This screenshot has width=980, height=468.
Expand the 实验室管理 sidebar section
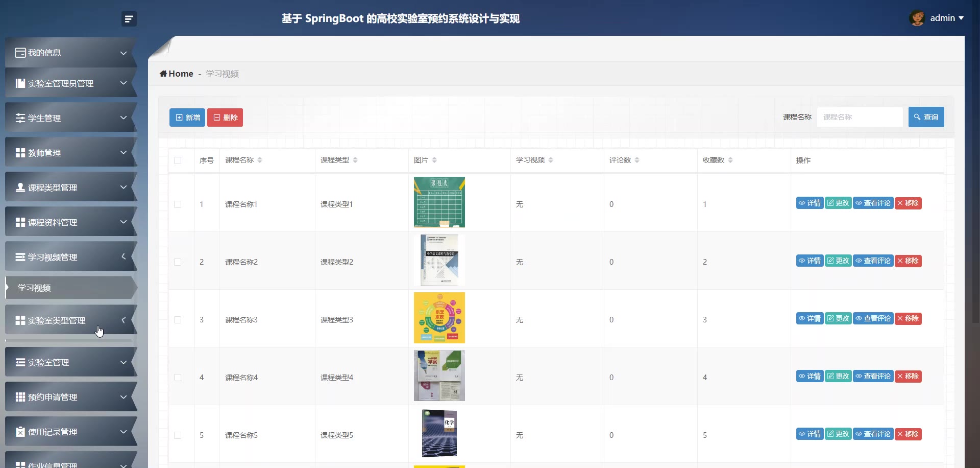[71, 362]
